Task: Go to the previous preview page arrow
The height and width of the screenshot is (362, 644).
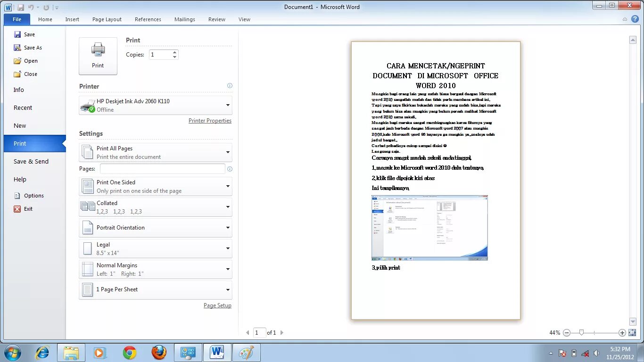Action: click(248, 333)
